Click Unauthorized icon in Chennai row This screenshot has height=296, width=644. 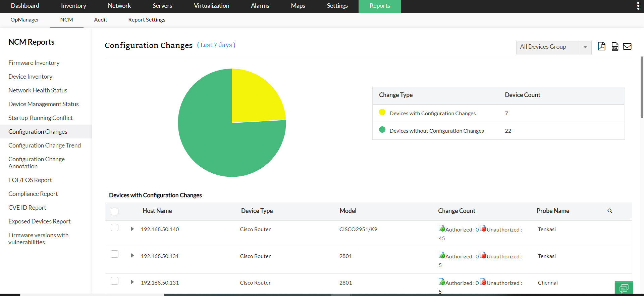[x=483, y=282]
